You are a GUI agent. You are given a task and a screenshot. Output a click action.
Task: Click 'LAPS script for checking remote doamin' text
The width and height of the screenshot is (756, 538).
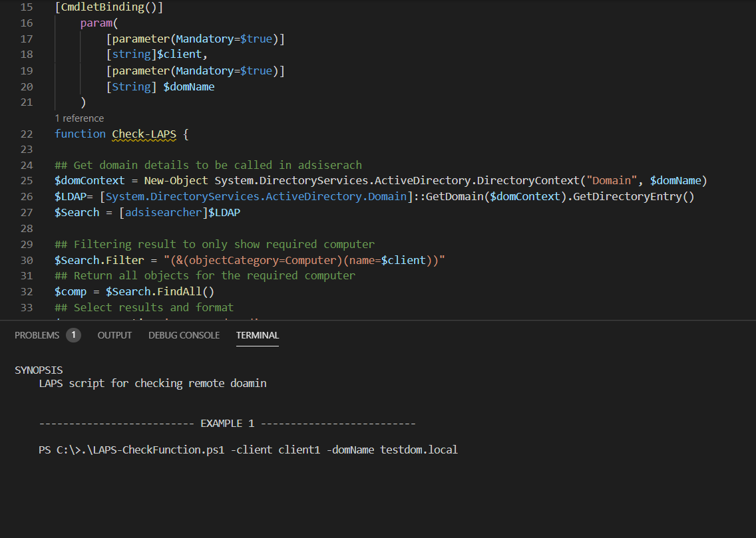(x=153, y=384)
